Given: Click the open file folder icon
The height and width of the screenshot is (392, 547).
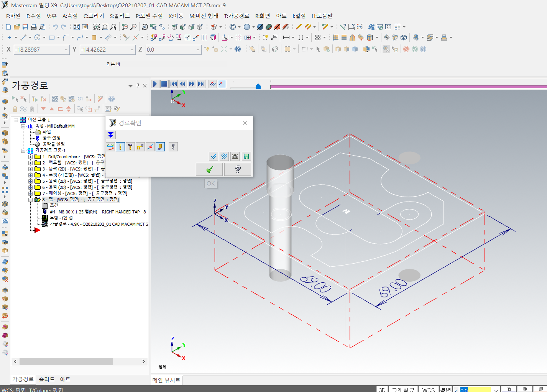Looking at the screenshot, I should pos(16,27).
